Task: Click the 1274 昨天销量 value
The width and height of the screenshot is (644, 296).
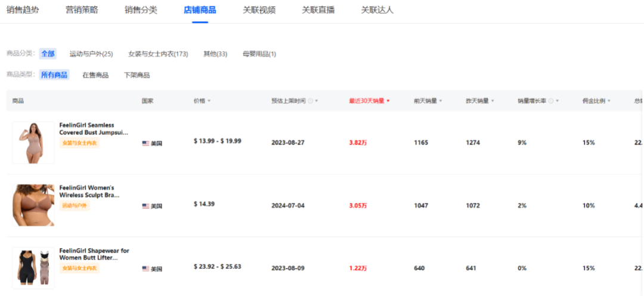Action: click(473, 143)
